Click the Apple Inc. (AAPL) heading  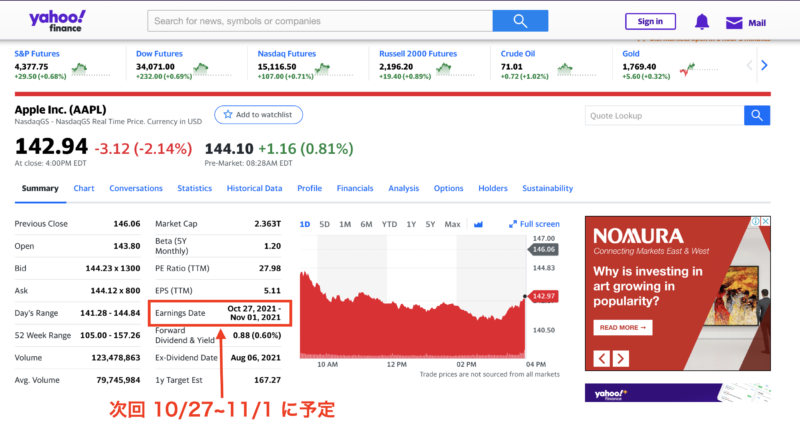60,110
